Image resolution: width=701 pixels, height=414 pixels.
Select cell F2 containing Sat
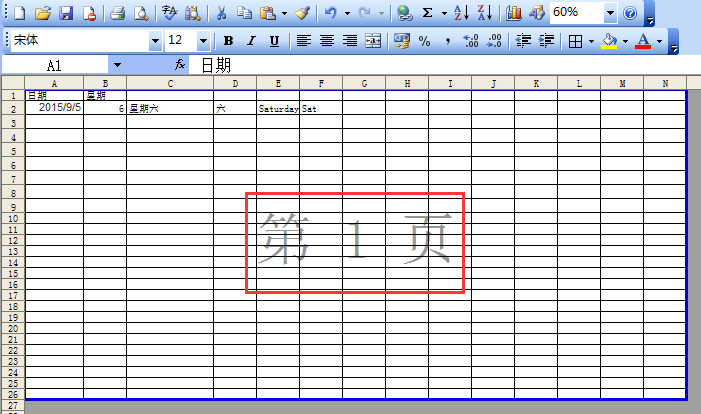point(321,108)
